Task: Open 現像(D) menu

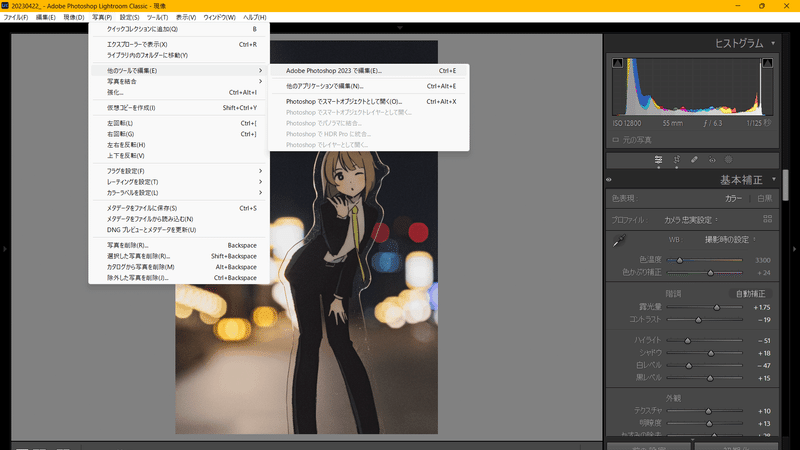Action: point(73,17)
